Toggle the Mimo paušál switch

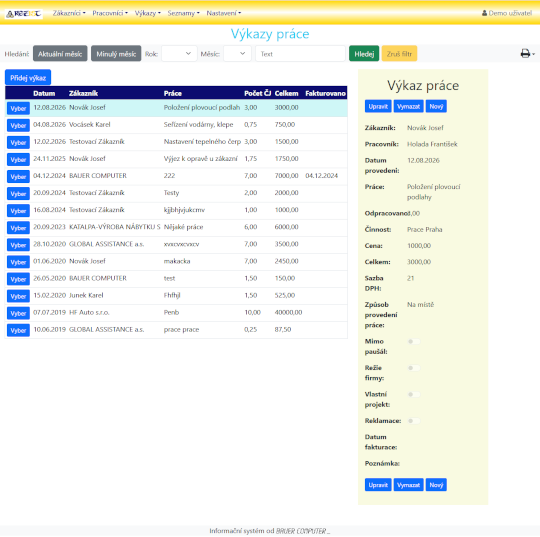tap(414, 342)
